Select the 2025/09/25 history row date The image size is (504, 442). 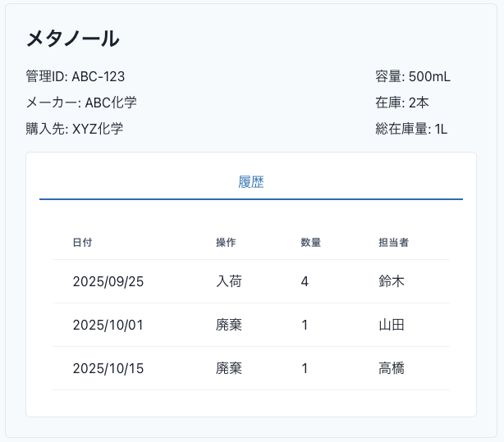point(108,281)
